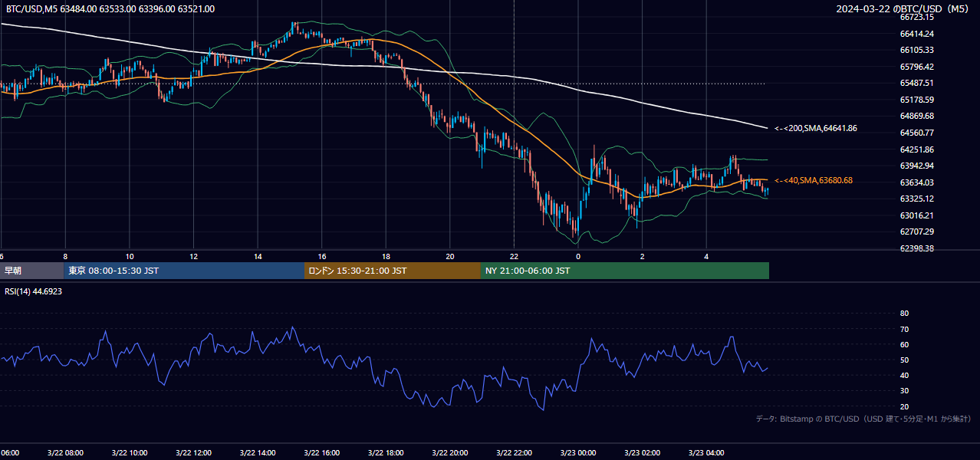This screenshot has width=980, height=460.
Task: Click RSI scale level 50
Action: pos(904,360)
